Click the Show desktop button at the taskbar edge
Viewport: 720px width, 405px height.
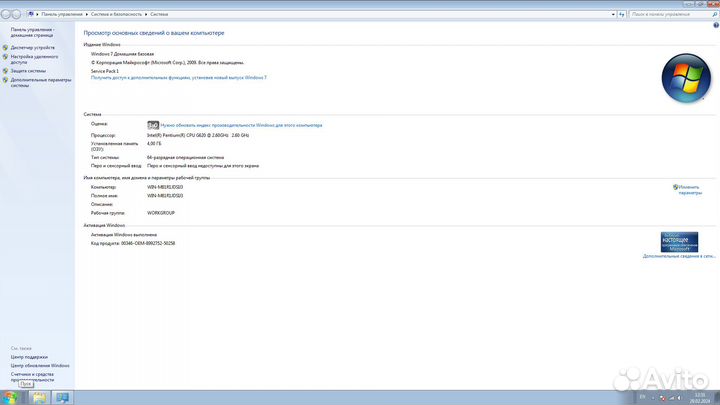717,398
